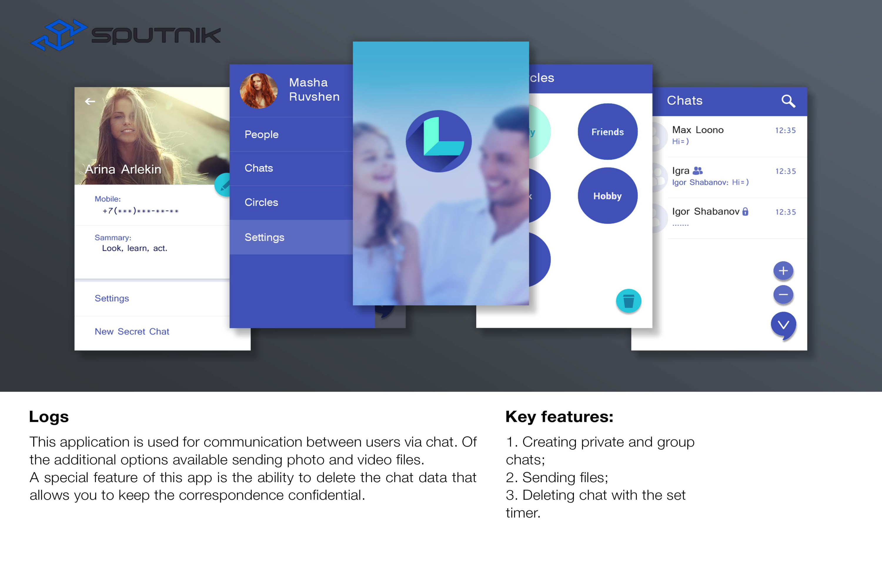Open the Max Loono chat
The image size is (882, 588).
click(730, 136)
